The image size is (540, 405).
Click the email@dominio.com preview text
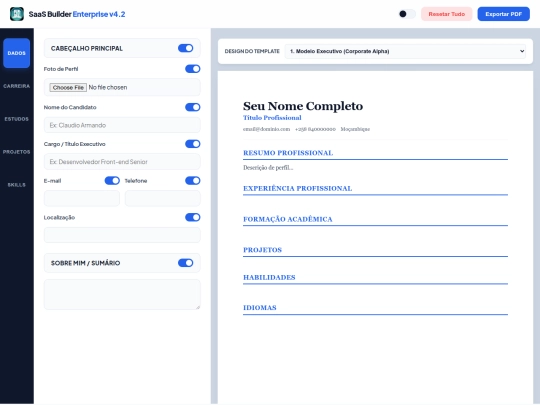point(267,129)
